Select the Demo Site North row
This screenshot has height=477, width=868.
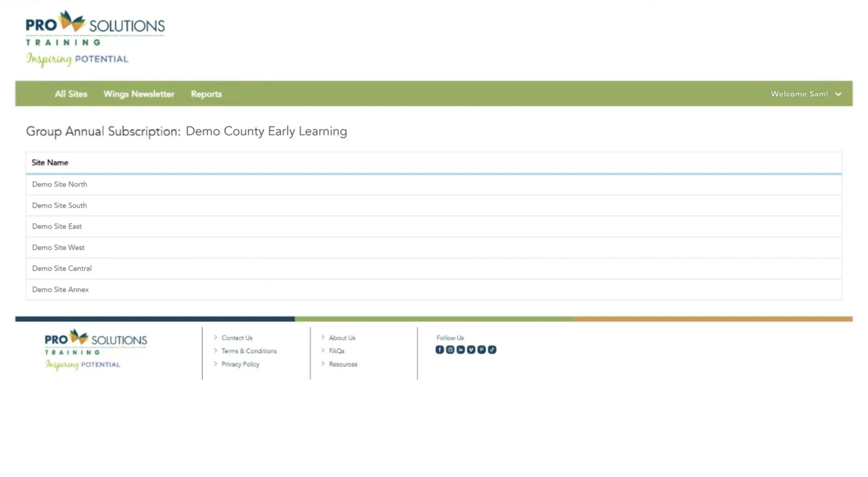click(x=434, y=184)
